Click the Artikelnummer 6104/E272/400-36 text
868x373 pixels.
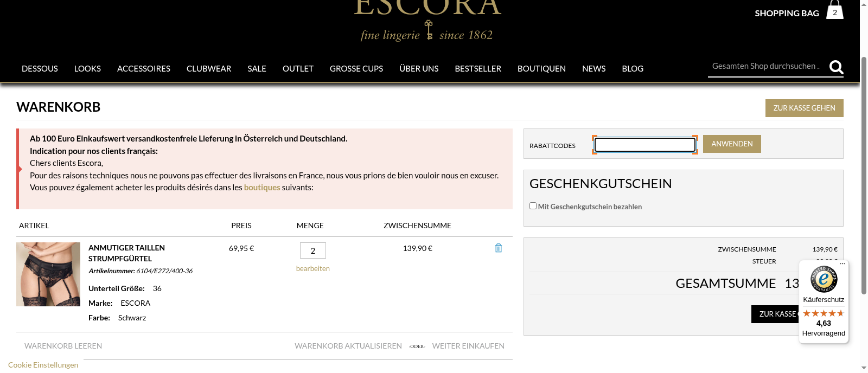pos(141,271)
